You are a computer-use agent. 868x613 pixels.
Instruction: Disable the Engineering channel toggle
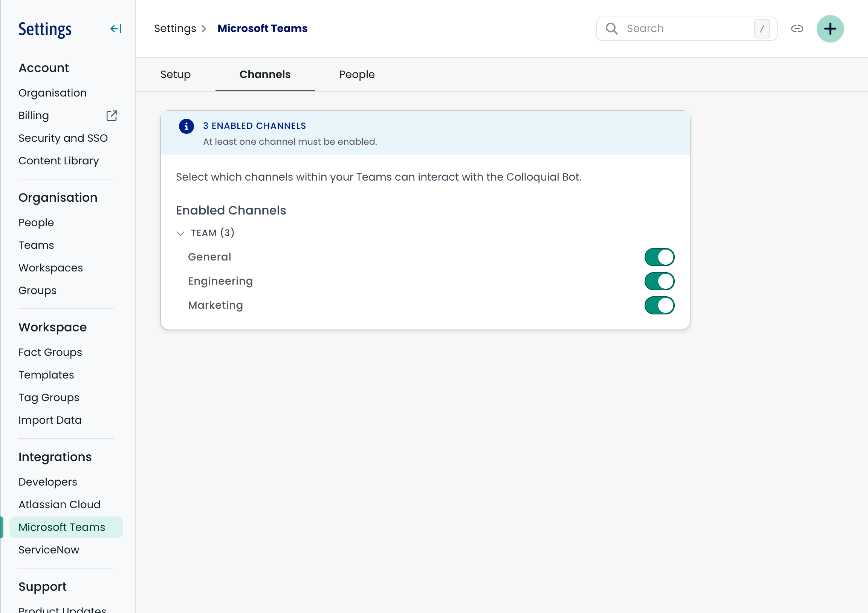(x=659, y=282)
